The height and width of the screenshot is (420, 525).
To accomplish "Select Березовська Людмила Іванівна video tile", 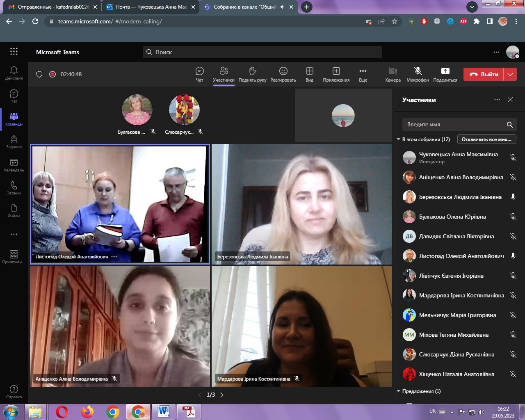I will (x=301, y=204).
